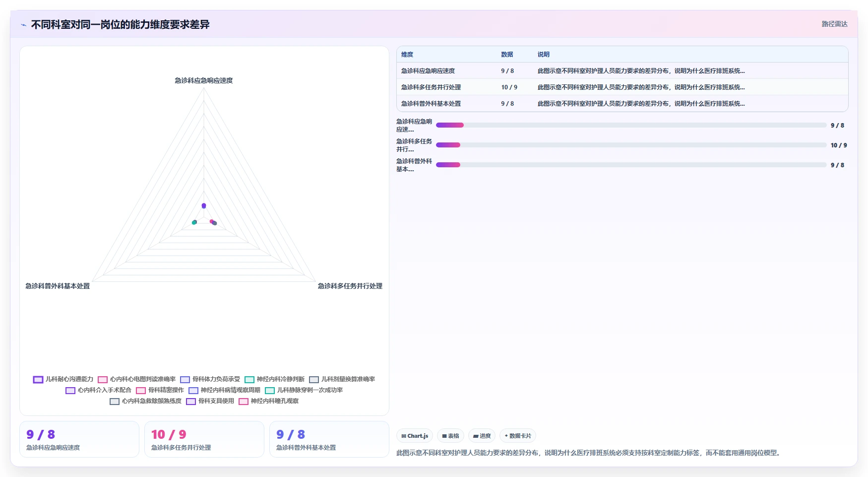The width and height of the screenshot is (868, 477).
Task: Select the Chart.js chip
Action: pos(415,436)
